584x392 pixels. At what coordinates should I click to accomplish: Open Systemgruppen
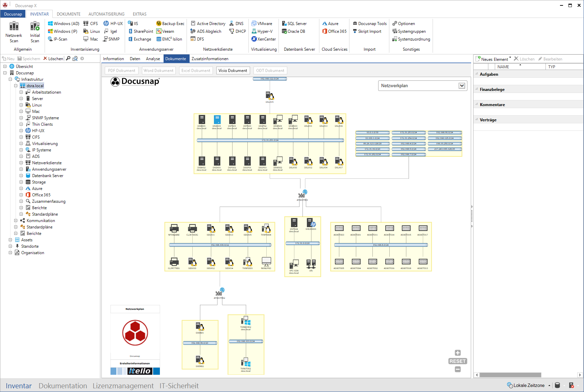pyautogui.click(x=409, y=31)
